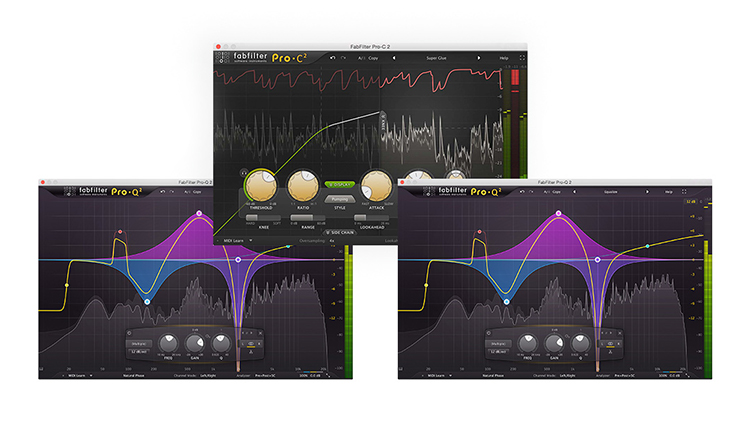Viewport: 750px width, 430px height.
Task: Toggle band power button in right Pro-Q 2 band panel
Action: point(489,333)
